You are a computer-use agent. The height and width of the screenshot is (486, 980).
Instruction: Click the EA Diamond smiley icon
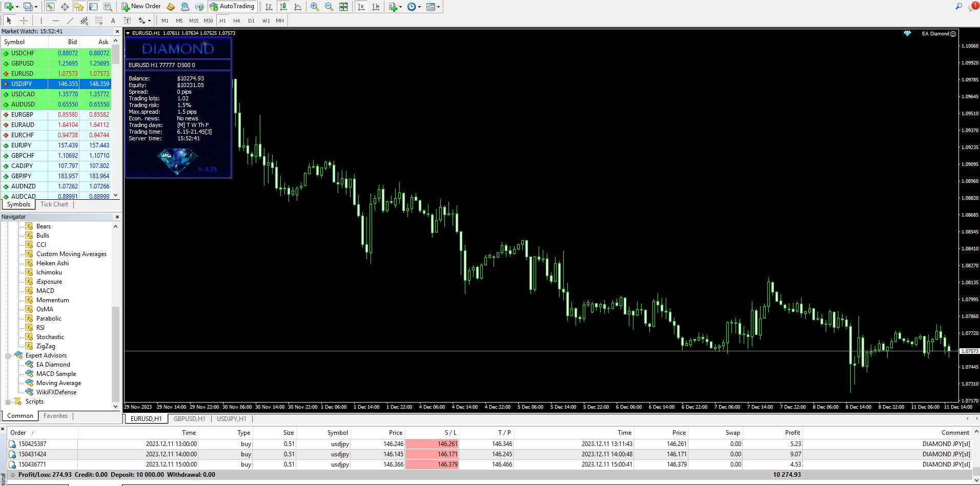coord(953,34)
